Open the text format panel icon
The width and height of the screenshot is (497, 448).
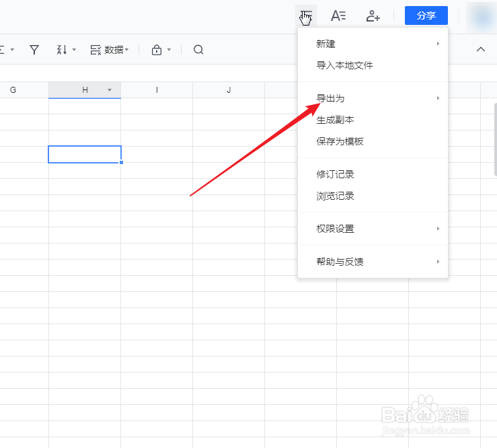coord(338,15)
